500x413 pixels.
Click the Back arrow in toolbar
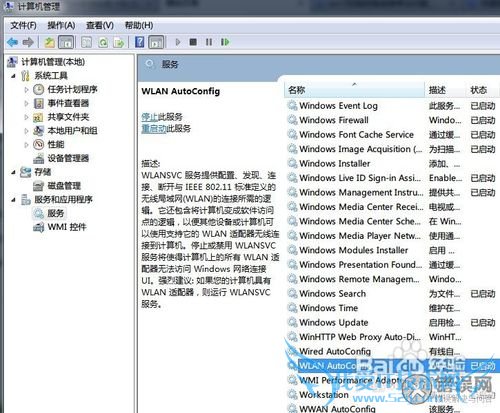pyautogui.click(x=13, y=42)
